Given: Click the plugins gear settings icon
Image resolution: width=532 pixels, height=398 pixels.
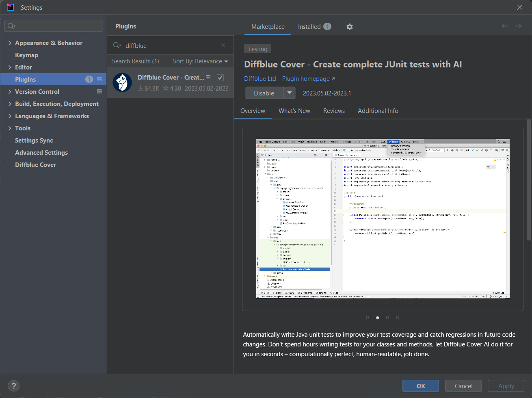Looking at the screenshot, I should coord(349,27).
